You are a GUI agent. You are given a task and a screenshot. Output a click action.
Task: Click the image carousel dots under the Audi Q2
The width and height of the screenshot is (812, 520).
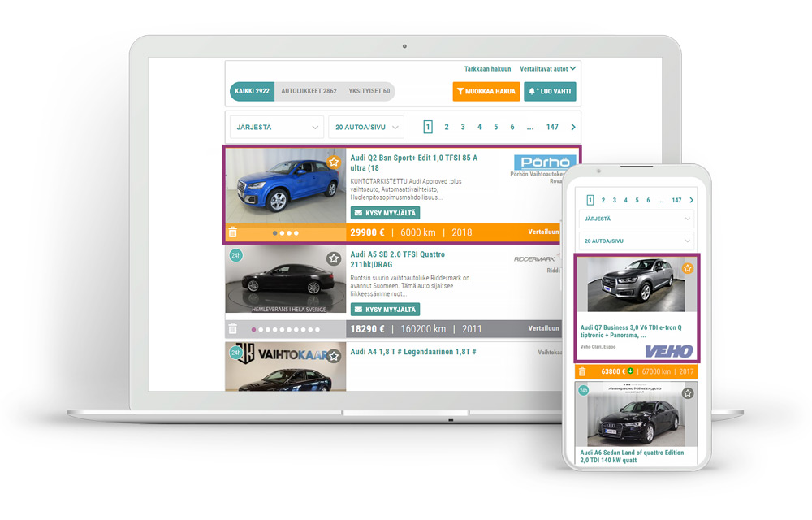pos(286,233)
